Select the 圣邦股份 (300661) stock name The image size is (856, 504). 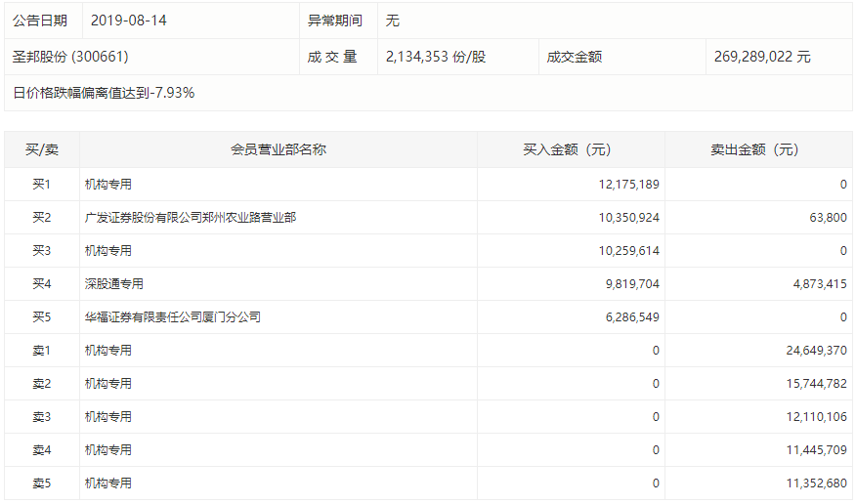tap(70, 57)
